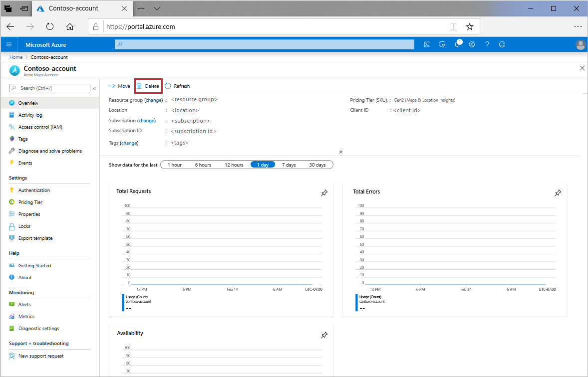Open Alerts in the Monitoring section

pos(23,304)
